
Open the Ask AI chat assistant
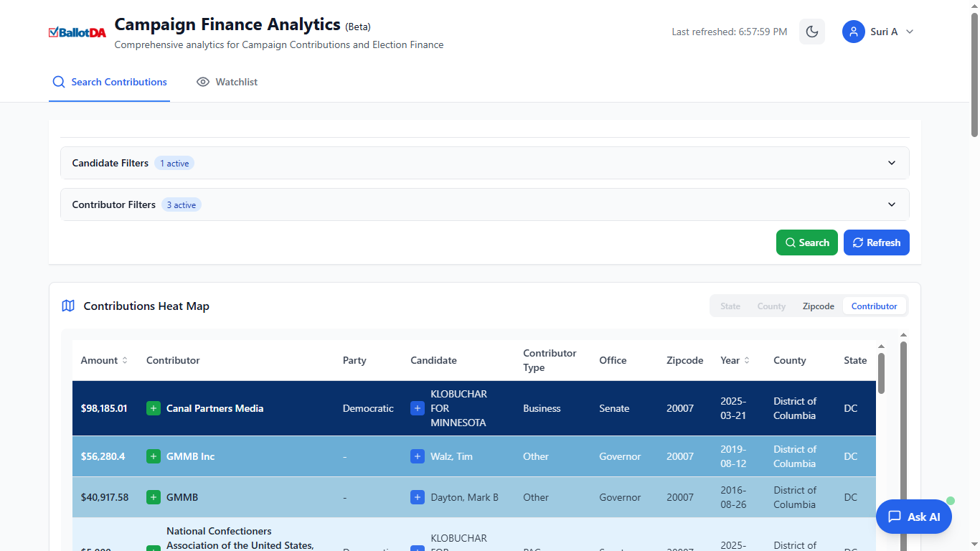913,516
